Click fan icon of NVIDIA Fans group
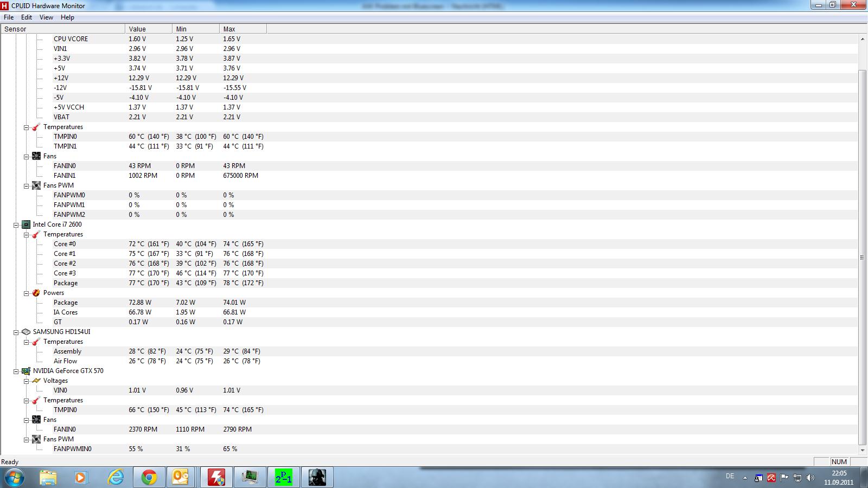 pos(36,420)
